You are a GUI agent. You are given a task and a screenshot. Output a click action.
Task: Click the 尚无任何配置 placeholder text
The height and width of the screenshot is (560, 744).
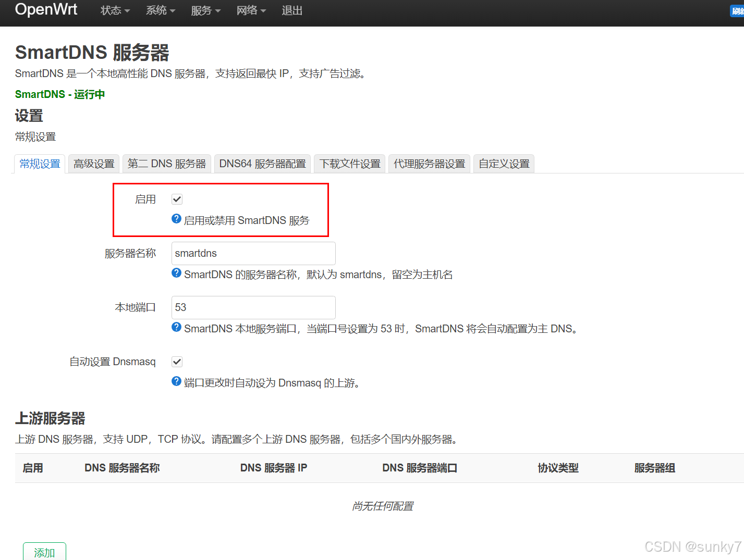point(383,506)
